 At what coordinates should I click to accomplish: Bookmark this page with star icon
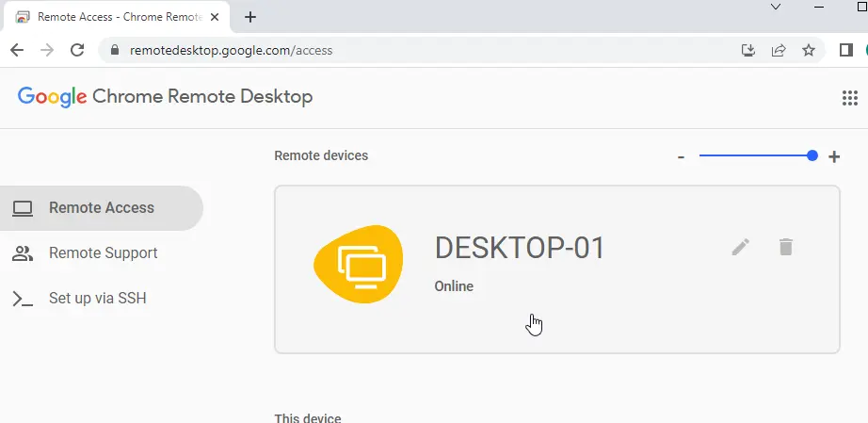(809, 50)
